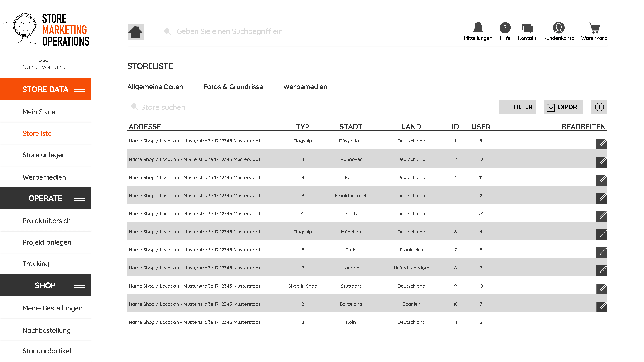The width and height of the screenshot is (644, 362).
Task: Edit the Hannover store row
Action: [x=602, y=162]
